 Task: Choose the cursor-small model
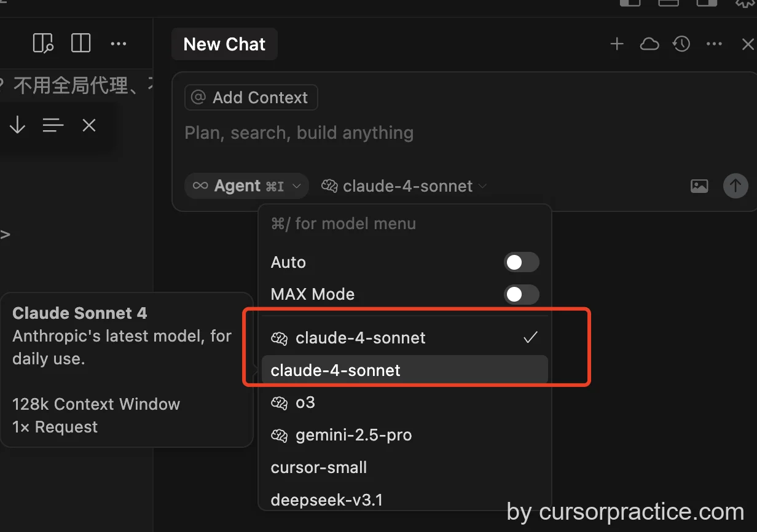405,467
